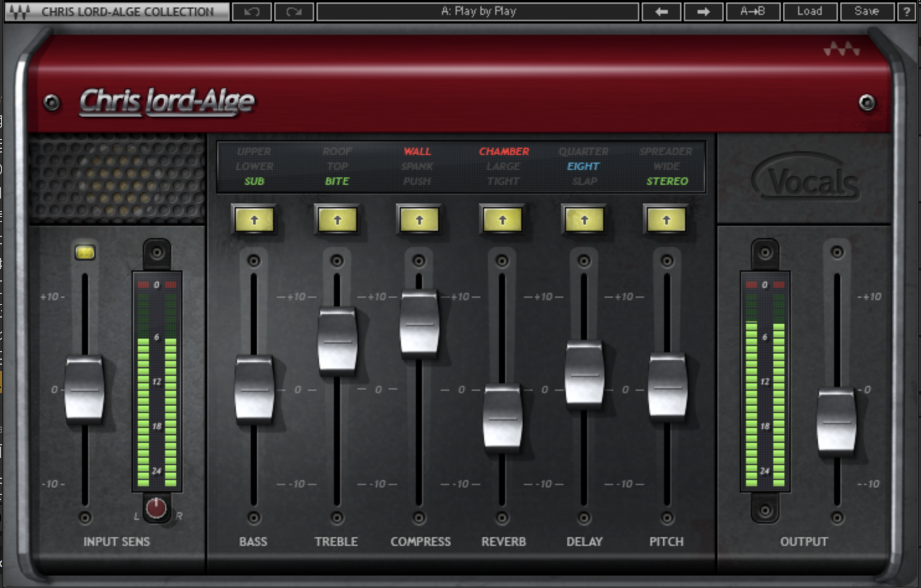The height and width of the screenshot is (588, 921).
Task: Click the OUTPUT fader handle
Action: 837,422
